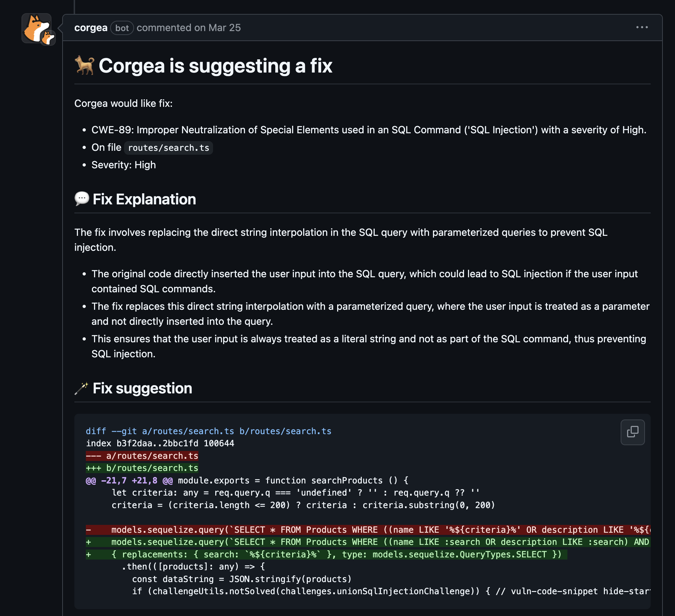Viewport: 675px width, 616px height.
Task: Click the 'Severity: High' bullet text
Action: coord(124,165)
